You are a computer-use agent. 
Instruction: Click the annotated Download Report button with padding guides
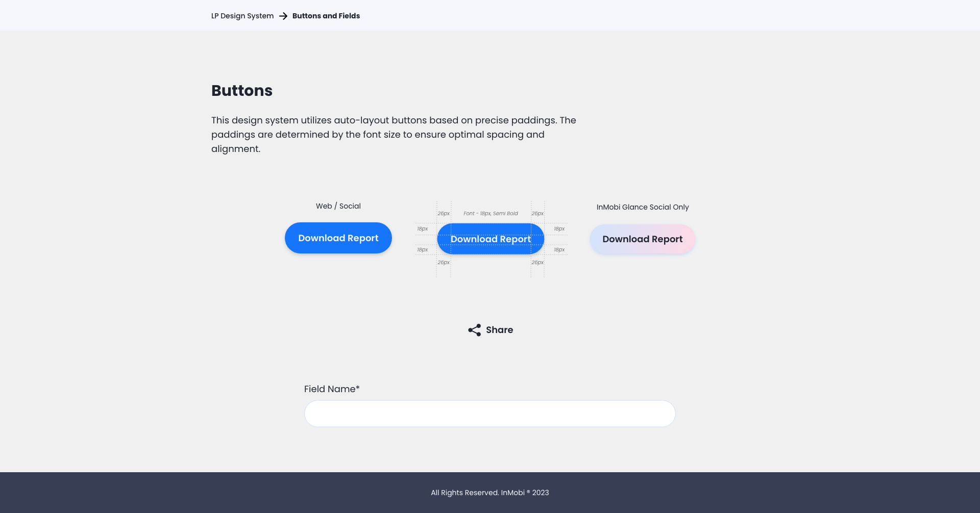(x=491, y=239)
